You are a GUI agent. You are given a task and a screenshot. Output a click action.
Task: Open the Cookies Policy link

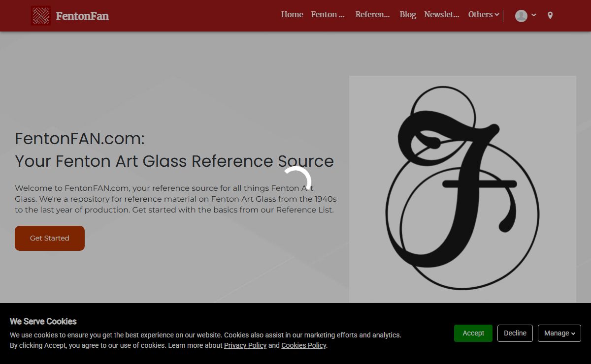(x=303, y=345)
